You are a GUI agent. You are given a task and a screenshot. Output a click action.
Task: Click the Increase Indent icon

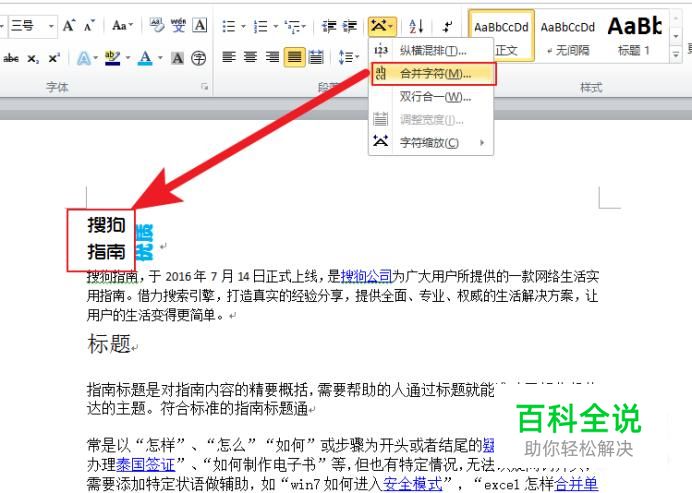point(350,26)
